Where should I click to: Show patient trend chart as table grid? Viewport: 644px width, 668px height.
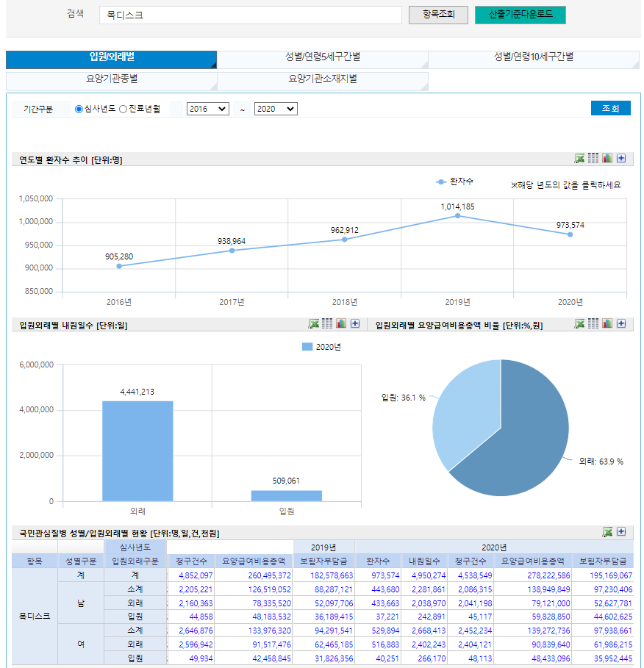coord(593,159)
